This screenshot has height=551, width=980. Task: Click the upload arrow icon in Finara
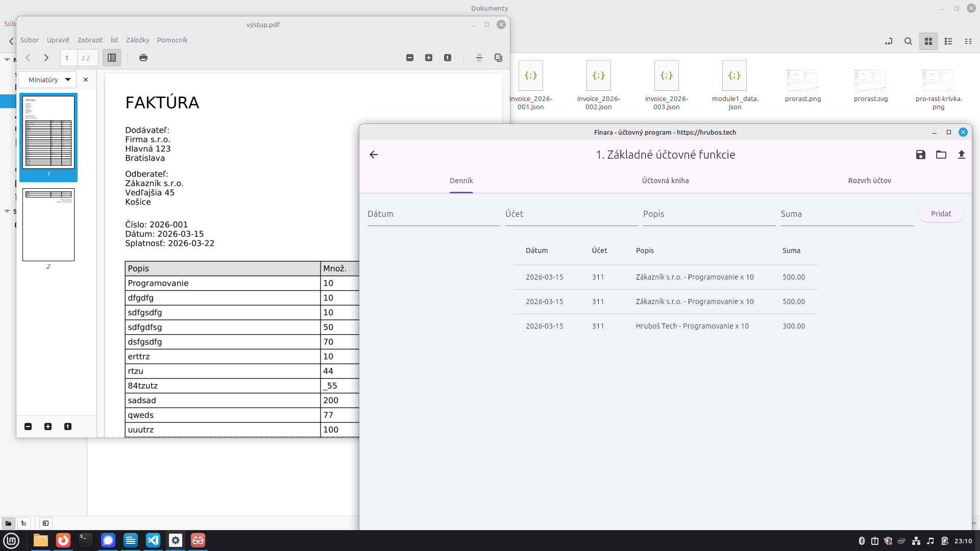click(961, 155)
